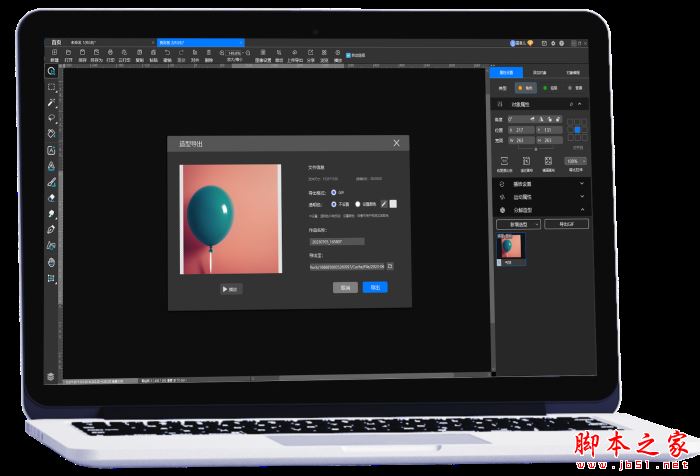This screenshot has width=700, height=476.
Task: Open the 100% scale dropdown in properties panel
Action: coord(575,160)
